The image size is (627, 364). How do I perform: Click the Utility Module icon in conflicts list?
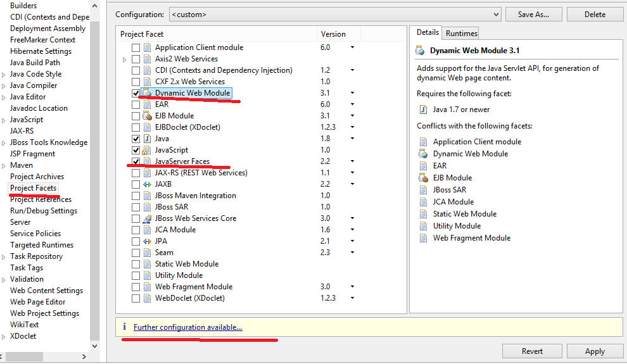(423, 226)
